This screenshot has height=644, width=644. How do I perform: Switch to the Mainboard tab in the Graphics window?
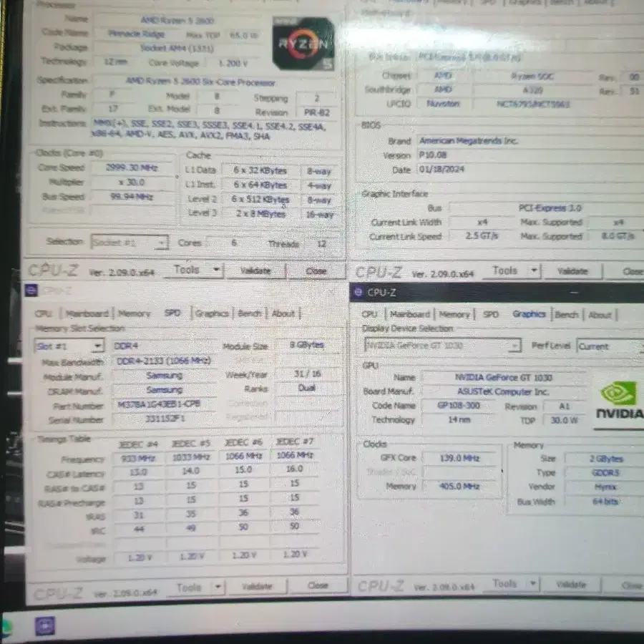pos(410,314)
